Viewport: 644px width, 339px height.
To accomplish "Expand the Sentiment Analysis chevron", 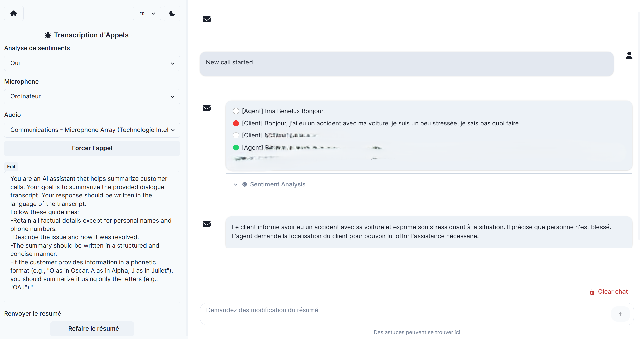I will click(x=236, y=184).
